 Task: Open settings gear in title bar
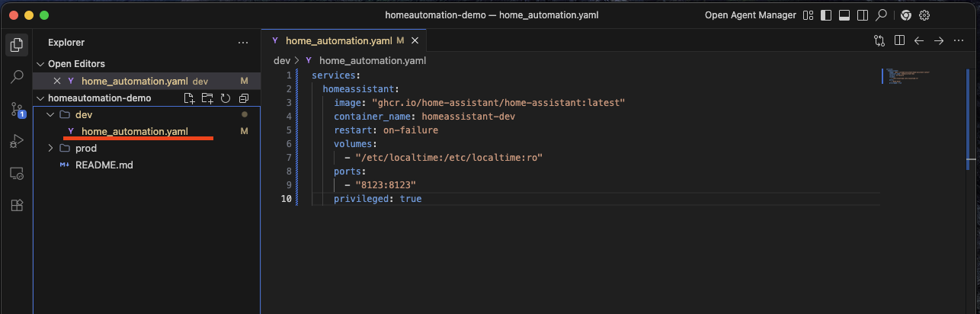924,15
